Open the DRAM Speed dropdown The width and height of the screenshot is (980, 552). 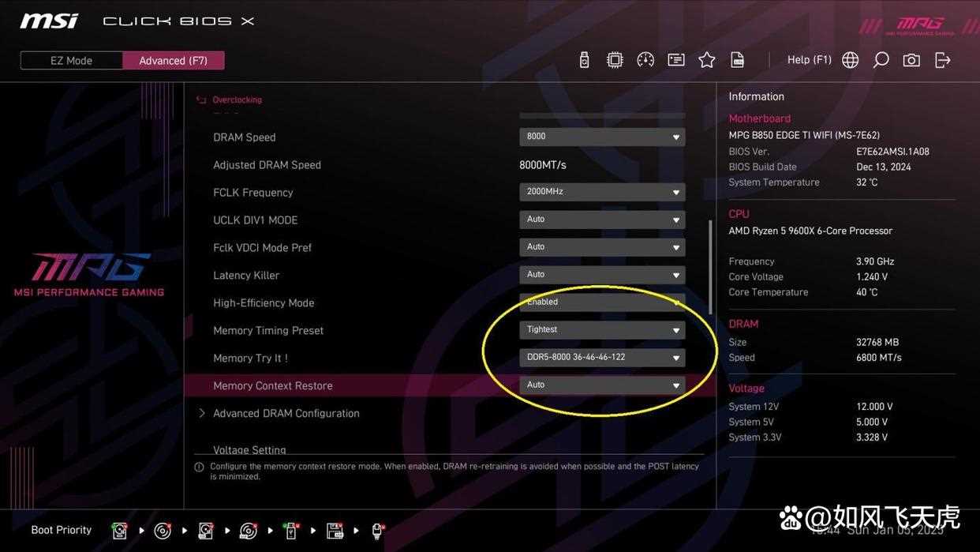602,137
